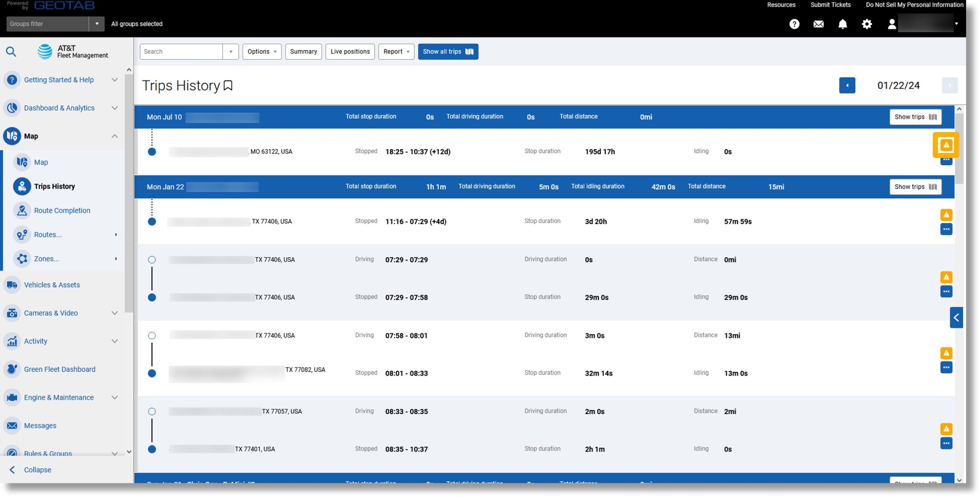Click the Getting Started & Help icon
The image size is (980, 497).
[12, 80]
